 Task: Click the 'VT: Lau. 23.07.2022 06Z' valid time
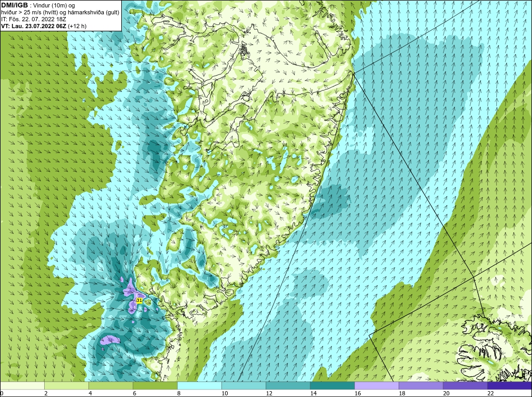tap(34, 26)
